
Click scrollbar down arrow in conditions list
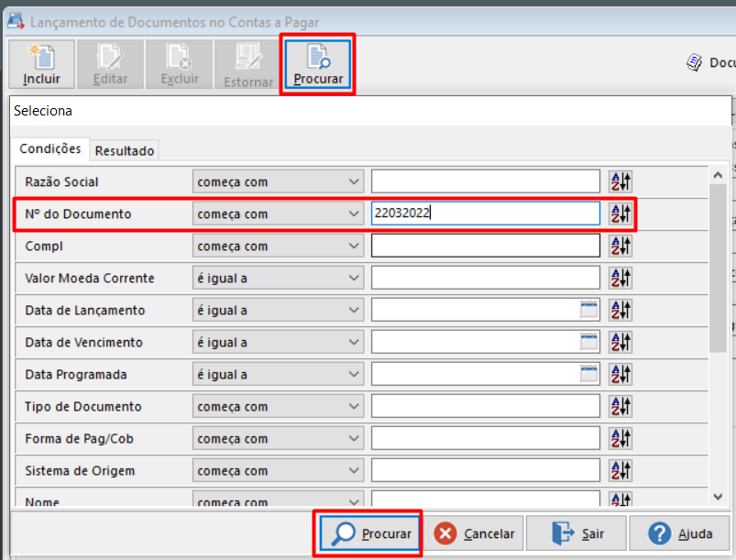click(718, 497)
